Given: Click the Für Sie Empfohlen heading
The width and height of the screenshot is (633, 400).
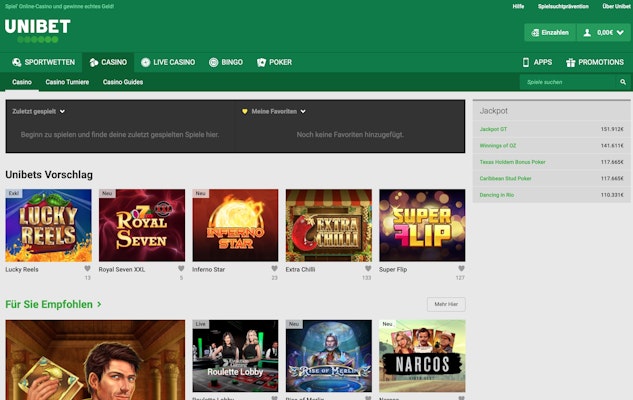Looking at the screenshot, I should tap(49, 304).
